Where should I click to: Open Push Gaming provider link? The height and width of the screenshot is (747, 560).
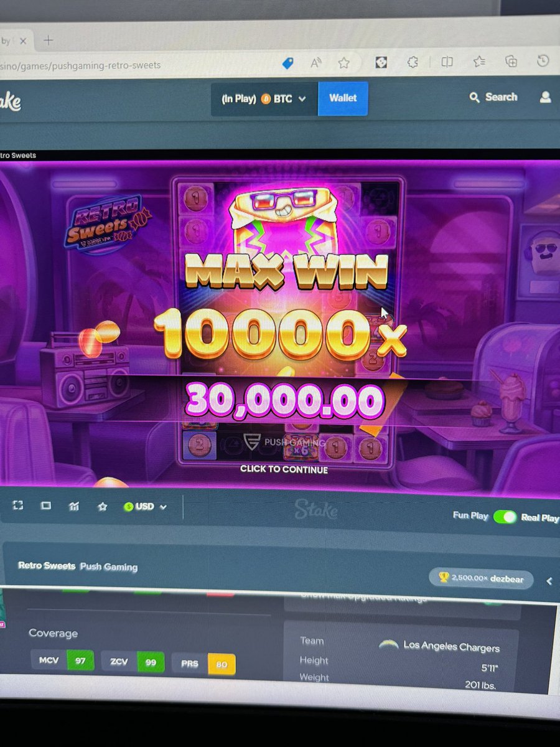(x=108, y=567)
